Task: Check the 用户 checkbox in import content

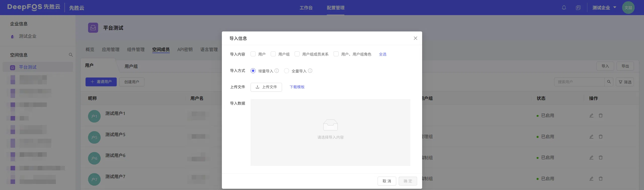Action: pyautogui.click(x=253, y=54)
